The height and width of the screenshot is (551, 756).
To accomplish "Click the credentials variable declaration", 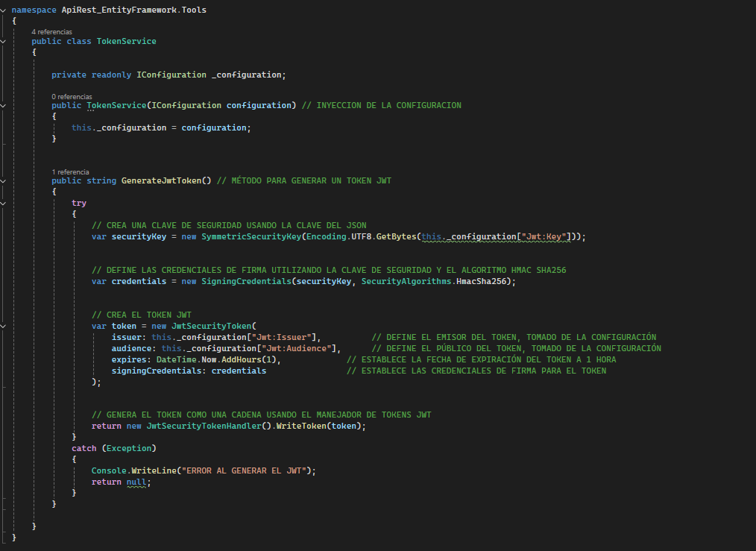I will tap(139, 282).
